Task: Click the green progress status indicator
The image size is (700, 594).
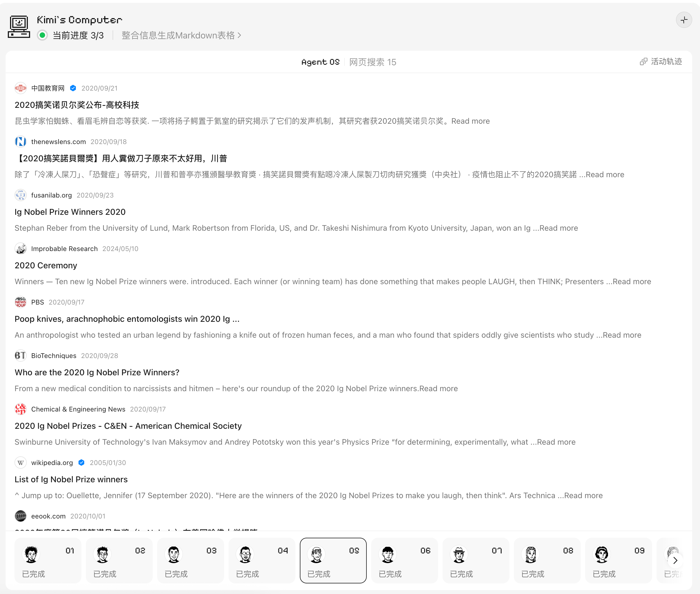Action: (42, 35)
